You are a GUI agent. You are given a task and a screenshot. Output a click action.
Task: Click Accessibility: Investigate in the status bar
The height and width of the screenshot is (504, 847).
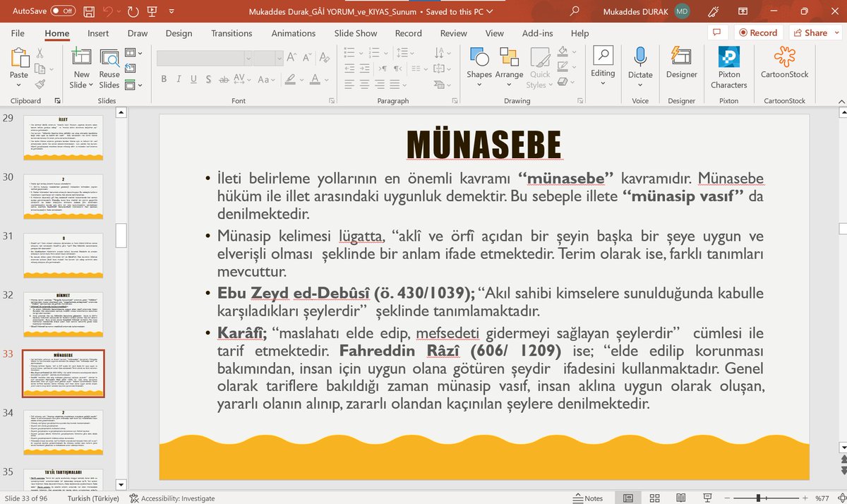point(172,498)
